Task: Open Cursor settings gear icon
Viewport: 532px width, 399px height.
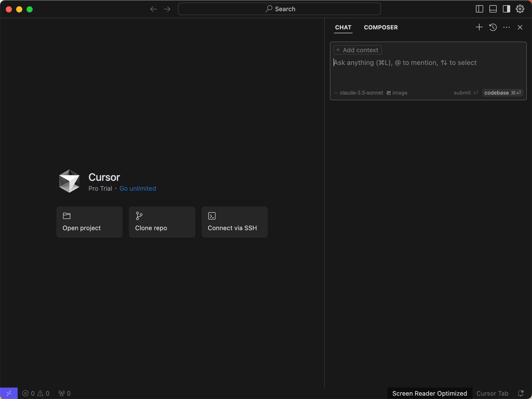Action: point(520,9)
